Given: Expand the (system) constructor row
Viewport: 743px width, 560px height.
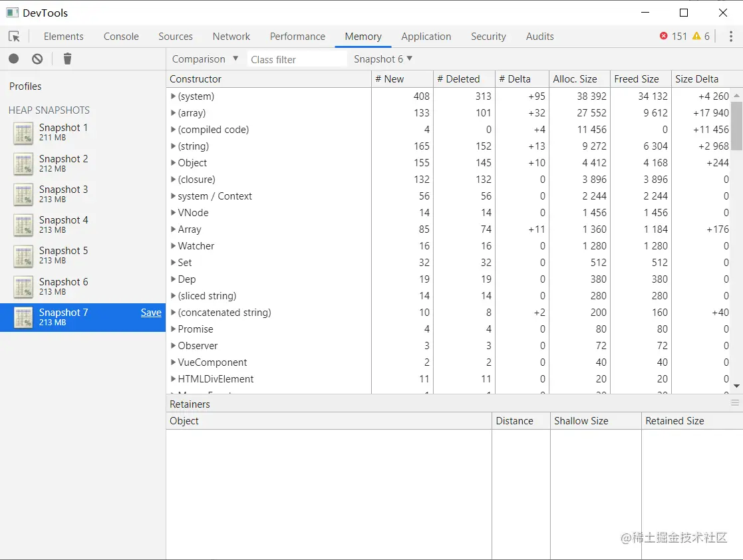Looking at the screenshot, I should click(173, 96).
